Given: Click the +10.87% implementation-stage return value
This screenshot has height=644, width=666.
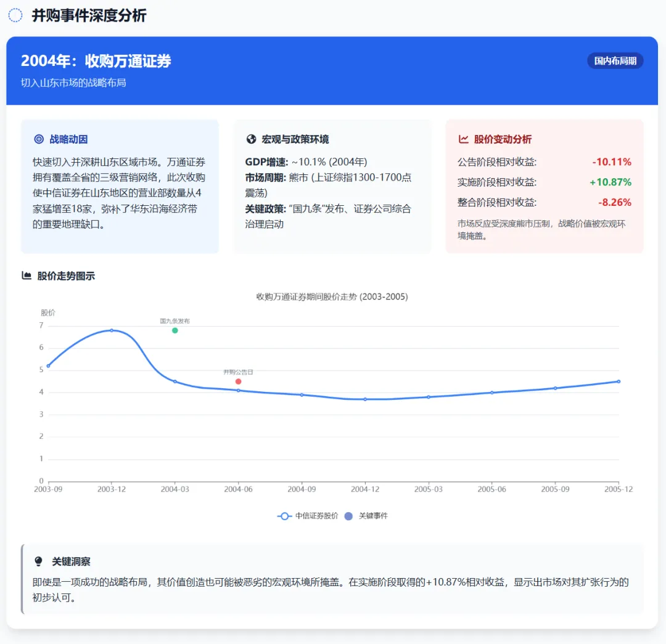Looking at the screenshot, I should (610, 182).
